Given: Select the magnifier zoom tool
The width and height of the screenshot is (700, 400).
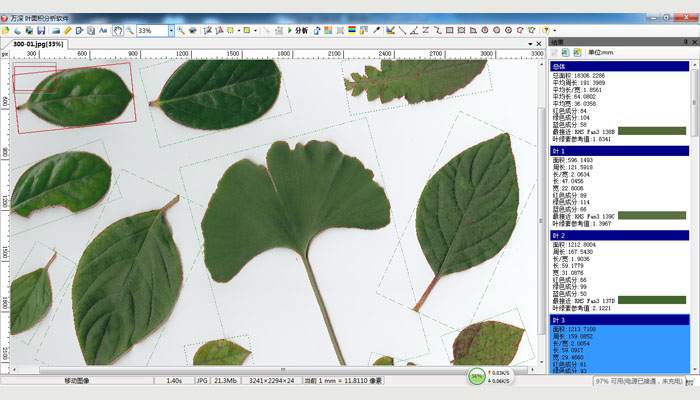Looking at the screenshot, I should [130, 31].
